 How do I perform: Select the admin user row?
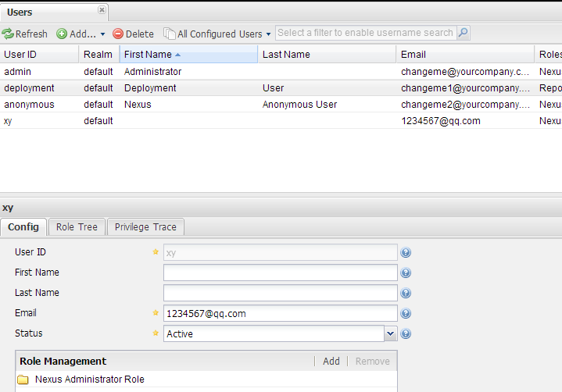(281, 72)
